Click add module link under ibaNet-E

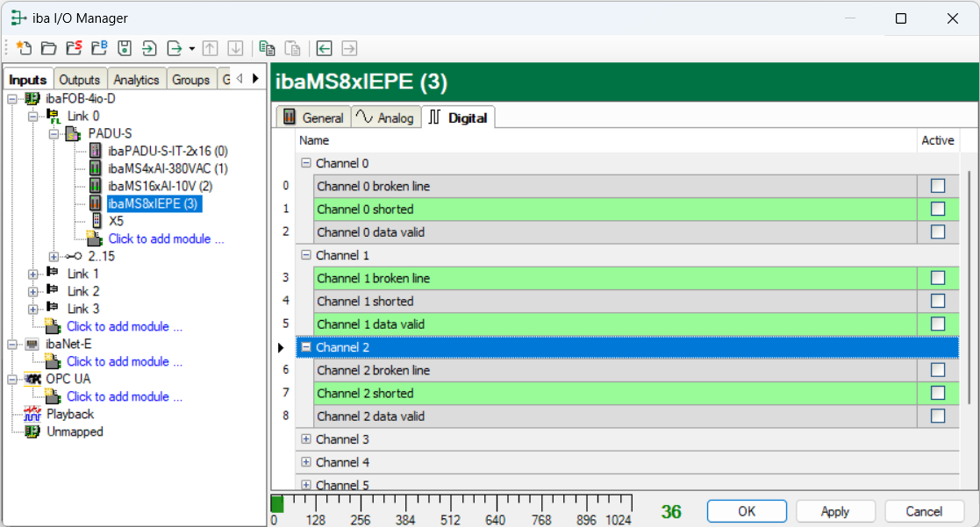point(124,361)
